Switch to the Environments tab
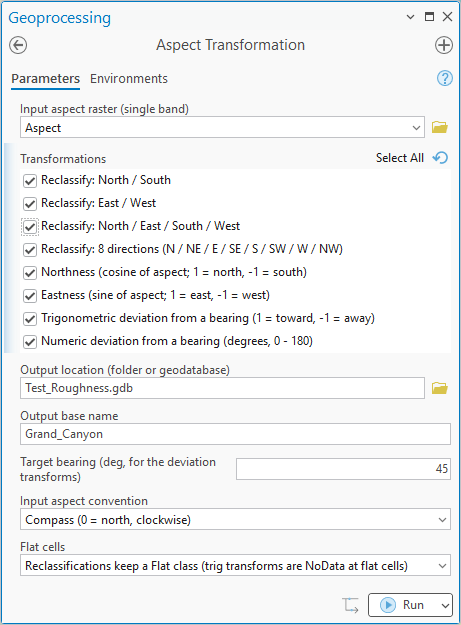Image resolution: width=461 pixels, height=625 pixels. pyautogui.click(x=129, y=79)
